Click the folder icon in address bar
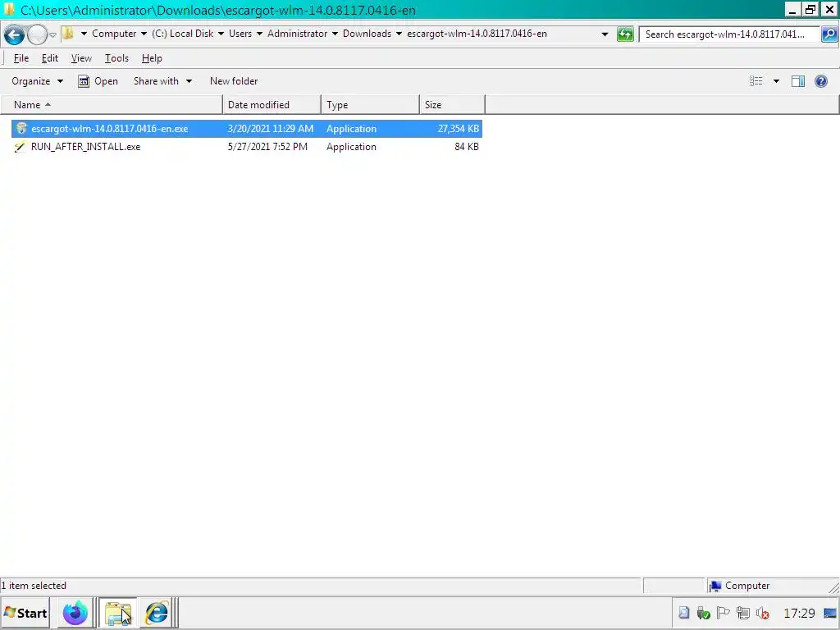Screen dimensions: 840x630 tap(68, 34)
